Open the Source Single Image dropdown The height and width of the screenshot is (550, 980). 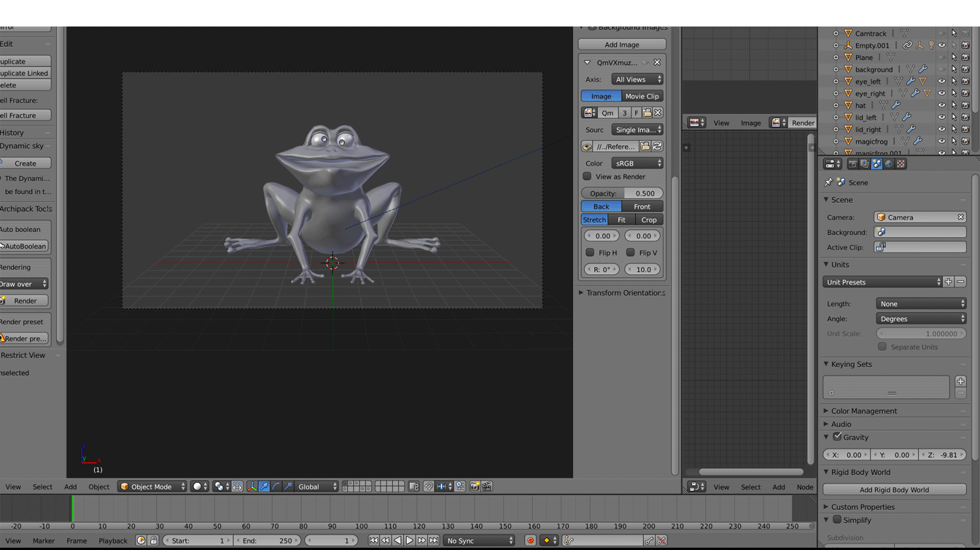click(637, 130)
